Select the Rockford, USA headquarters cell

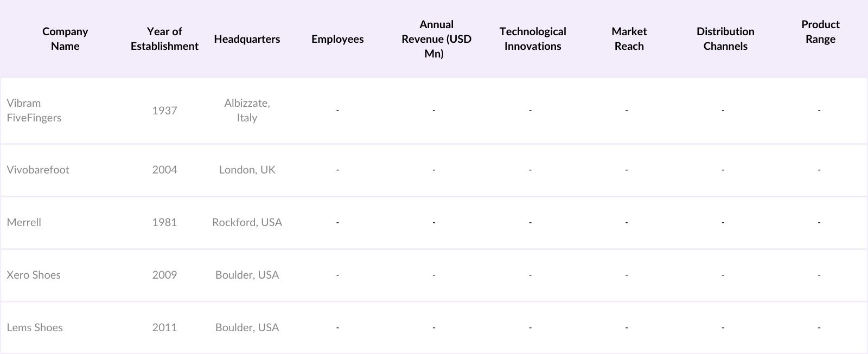tap(247, 222)
